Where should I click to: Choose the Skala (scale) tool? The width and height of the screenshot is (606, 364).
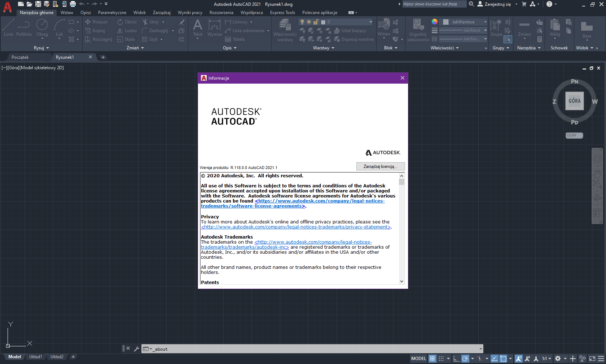pyautogui.click(x=126, y=39)
